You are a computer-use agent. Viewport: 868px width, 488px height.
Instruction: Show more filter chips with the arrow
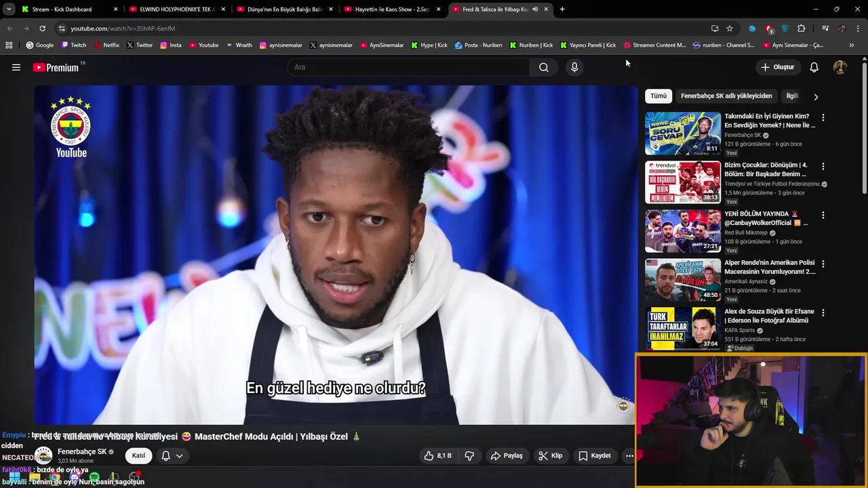tap(816, 96)
